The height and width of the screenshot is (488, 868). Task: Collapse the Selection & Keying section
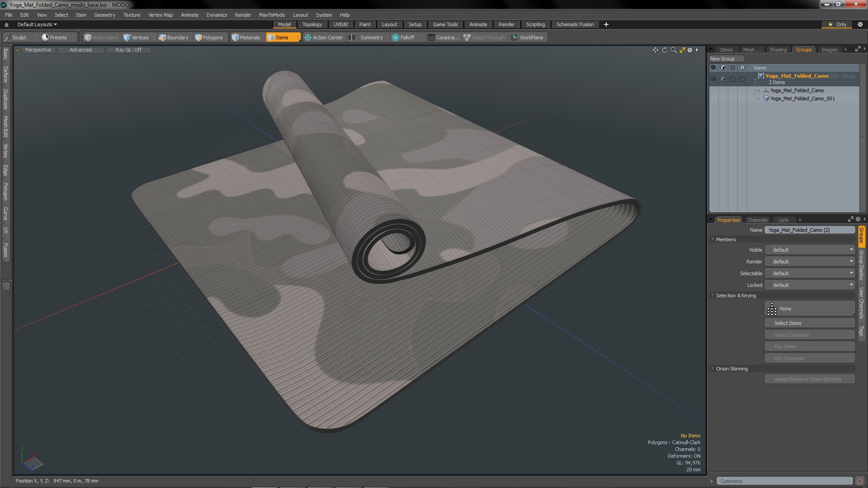pyautogui.click(x=713, y=296)
